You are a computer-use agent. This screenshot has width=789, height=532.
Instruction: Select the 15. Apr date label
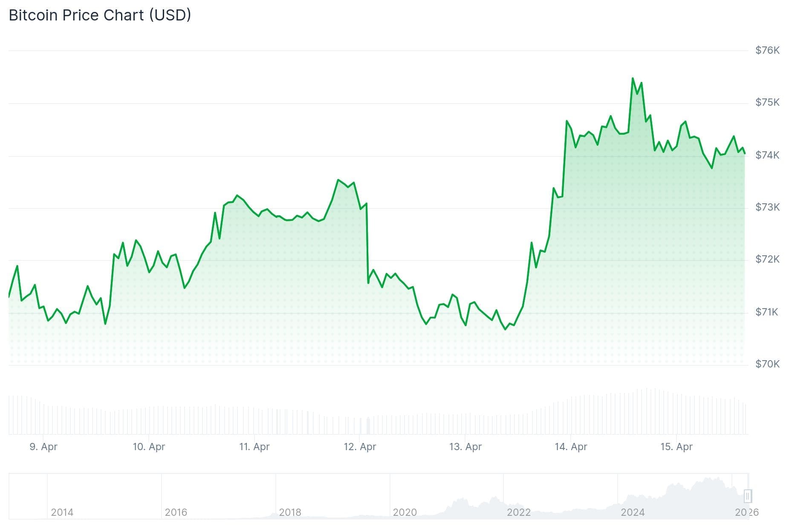(x=676, y=447)
